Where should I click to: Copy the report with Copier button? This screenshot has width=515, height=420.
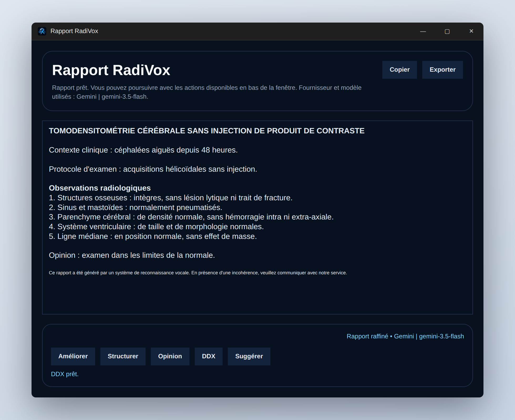(x=399, y=70)
